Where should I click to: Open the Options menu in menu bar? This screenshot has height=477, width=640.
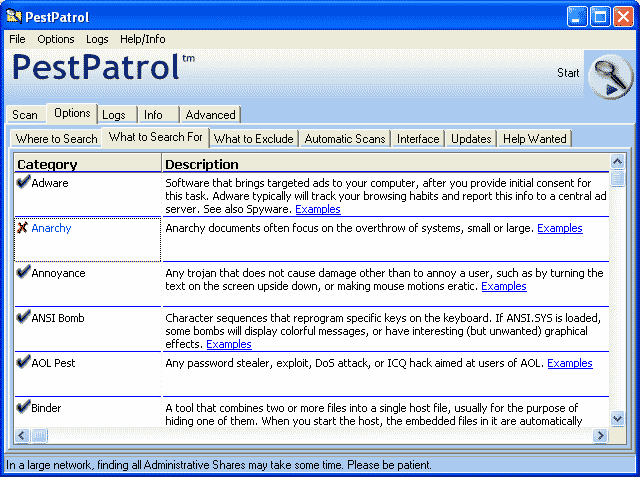(56, 39)
